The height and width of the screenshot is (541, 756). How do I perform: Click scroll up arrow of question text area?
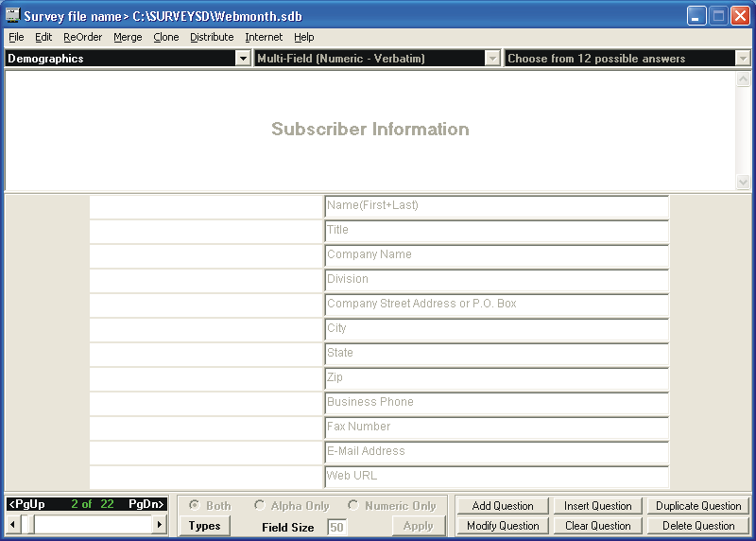[743, 79]
